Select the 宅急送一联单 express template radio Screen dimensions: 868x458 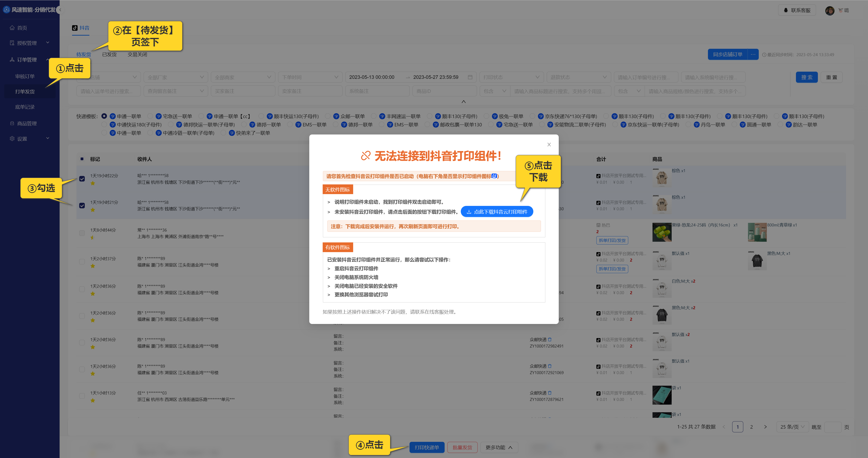(150, 116)
